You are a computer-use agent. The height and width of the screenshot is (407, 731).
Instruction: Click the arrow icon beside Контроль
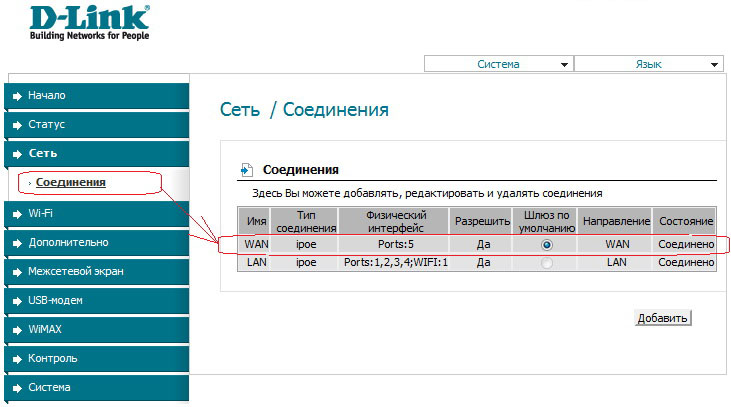17,359
